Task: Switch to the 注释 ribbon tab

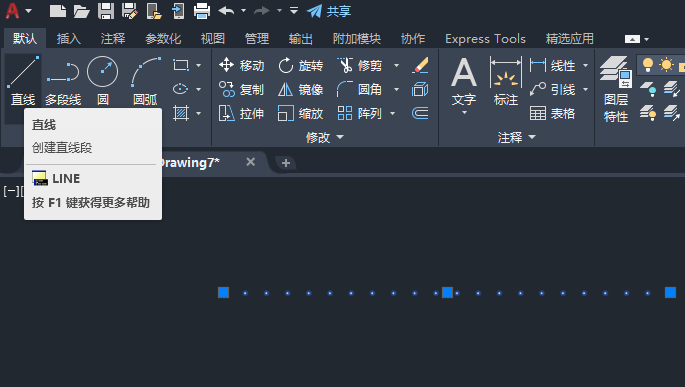Action: [113, 38]
